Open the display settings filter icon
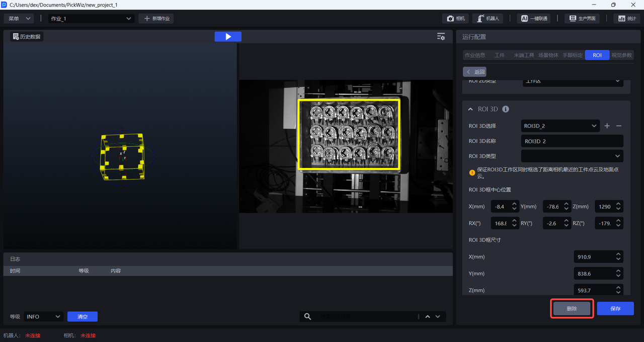 441,37
